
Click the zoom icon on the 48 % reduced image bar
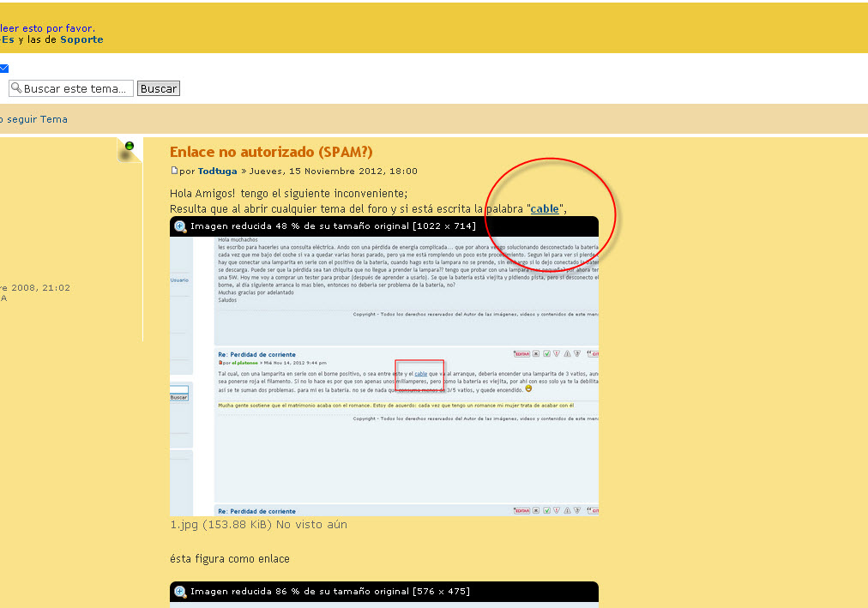(x=180, y=226)
